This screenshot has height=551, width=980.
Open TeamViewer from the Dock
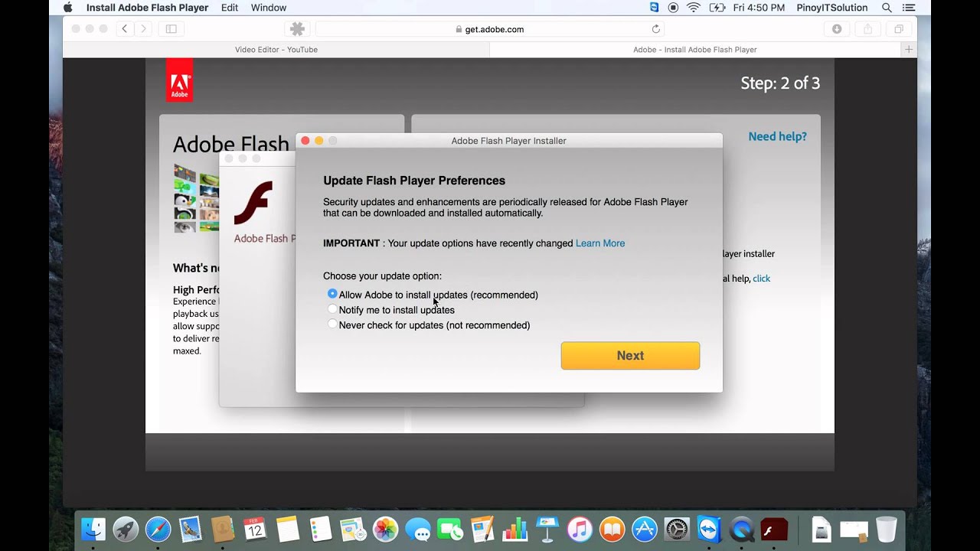(710, 529)
